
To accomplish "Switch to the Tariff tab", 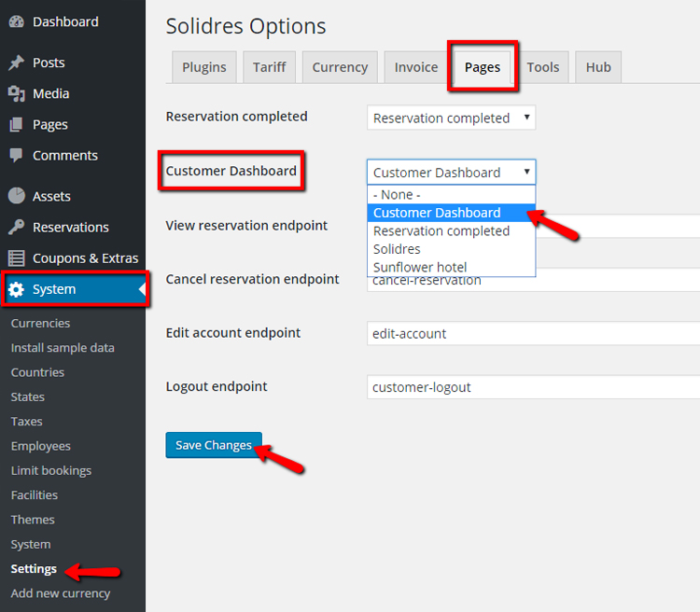I will [270, 67].
